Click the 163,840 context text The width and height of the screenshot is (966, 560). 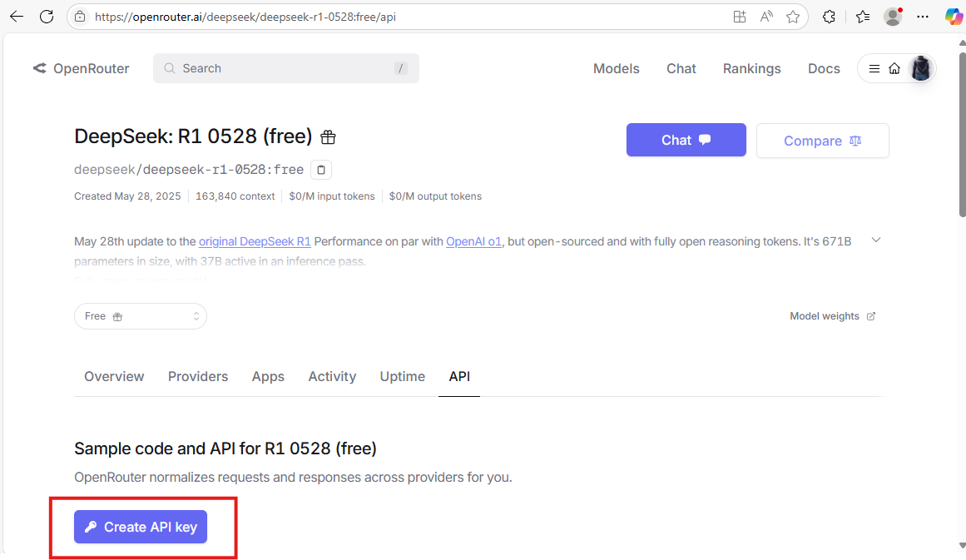[235, 196]
